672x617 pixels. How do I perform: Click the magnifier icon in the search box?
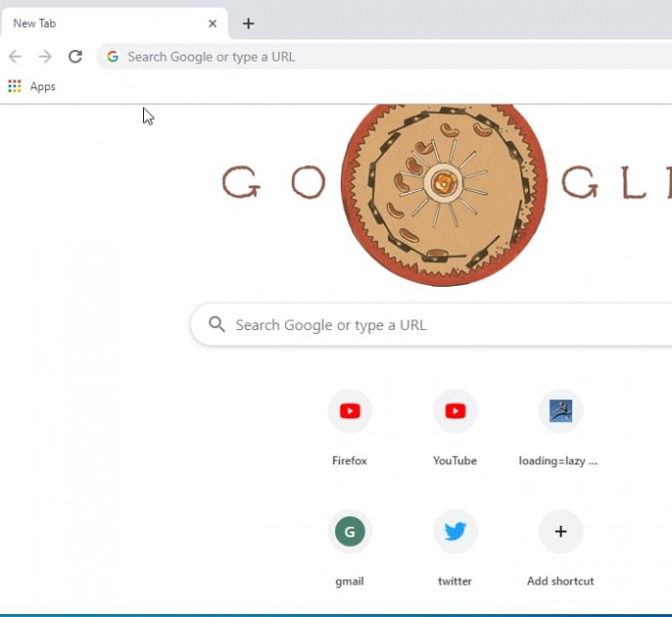(x=217, y=324)
